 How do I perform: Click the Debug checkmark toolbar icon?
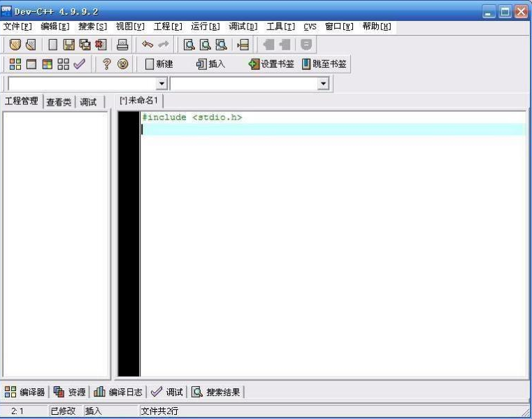79,64
